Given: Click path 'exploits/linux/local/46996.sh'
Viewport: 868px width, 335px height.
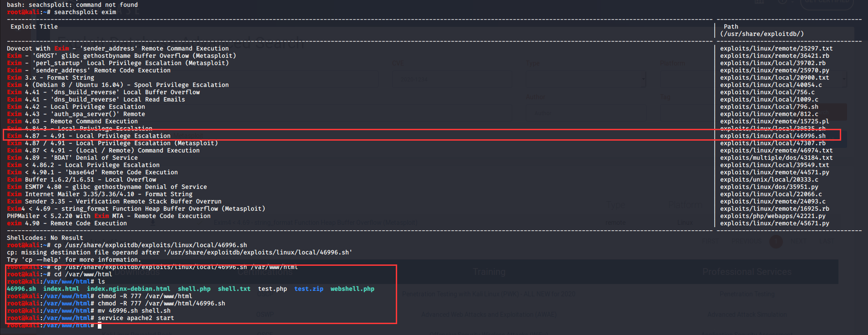Looking at the screenshot, I should click(772, 136).
